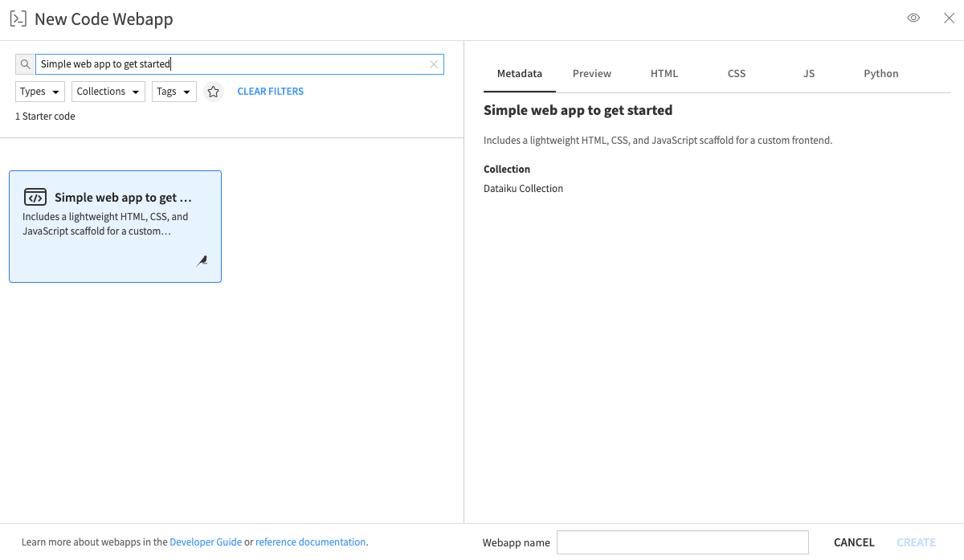Screen dimensions: 964x560
Task: Click the magnifier search icon
Action: (25, 64)
